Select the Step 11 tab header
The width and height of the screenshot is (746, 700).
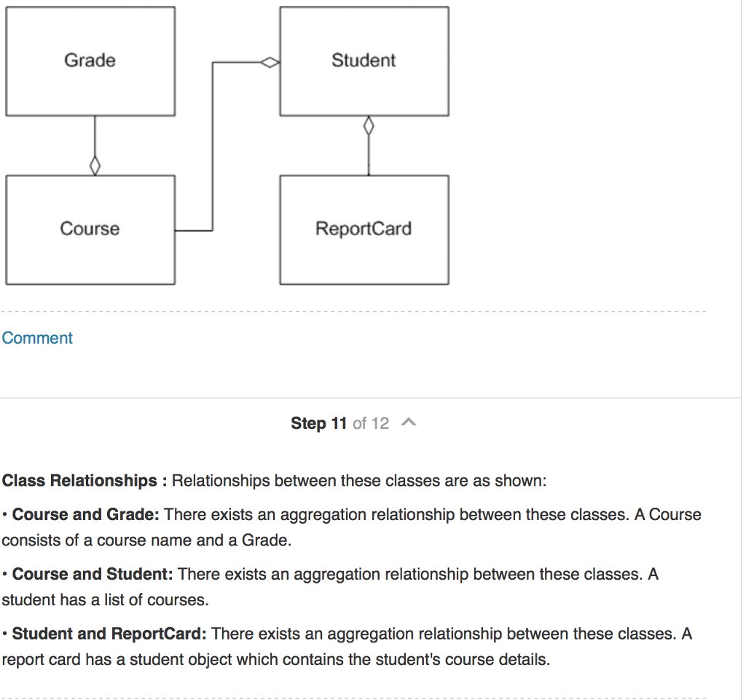click(x=318, y=422)
